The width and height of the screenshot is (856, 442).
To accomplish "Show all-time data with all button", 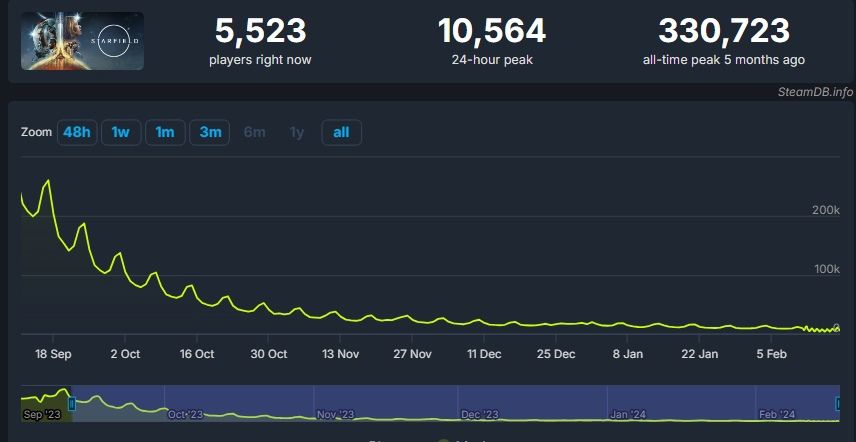I will click(x=341, y=132).
